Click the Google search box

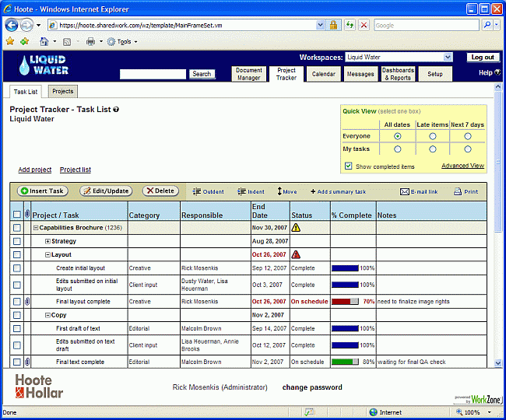click(x=427, y=25)
